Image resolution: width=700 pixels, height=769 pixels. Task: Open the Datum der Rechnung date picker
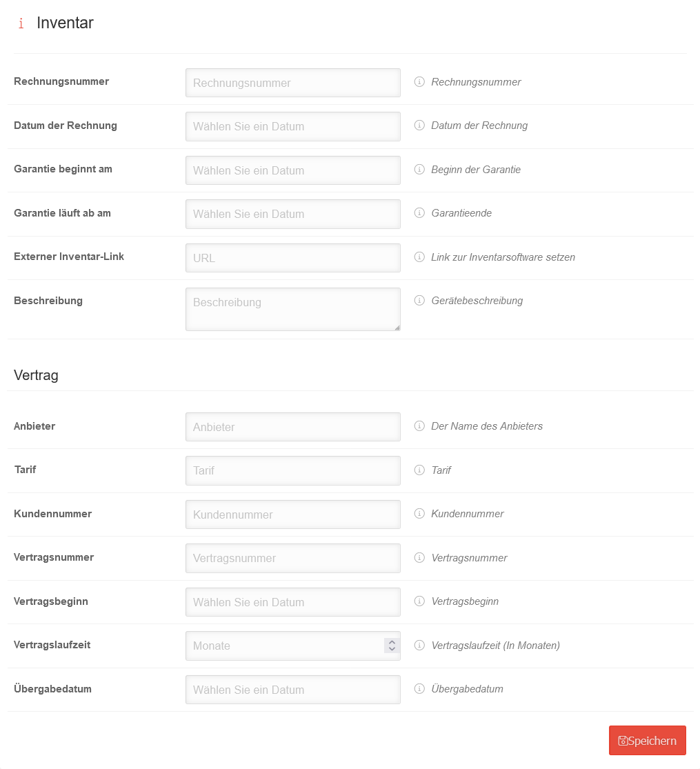point(292,126)
